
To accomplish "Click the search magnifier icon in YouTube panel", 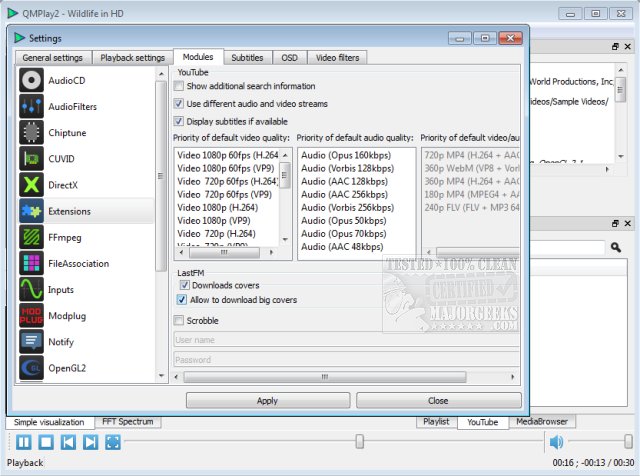I will click(616, 247).
